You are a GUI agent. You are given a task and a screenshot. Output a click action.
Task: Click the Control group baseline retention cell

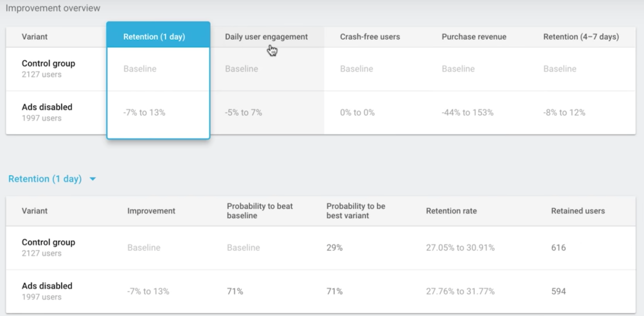pyautogui.click(x=140, y=69)
